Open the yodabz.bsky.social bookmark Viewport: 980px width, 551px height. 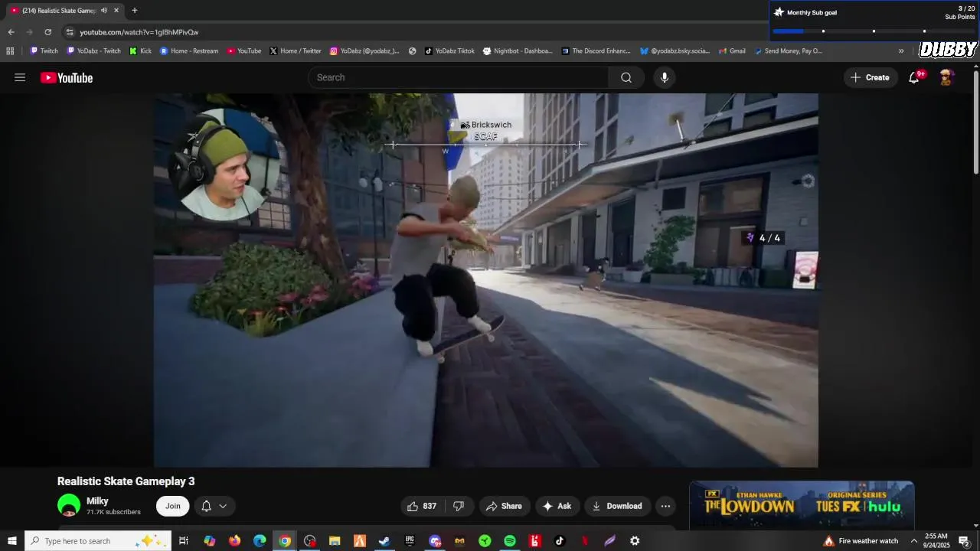(x=675, y=51)
